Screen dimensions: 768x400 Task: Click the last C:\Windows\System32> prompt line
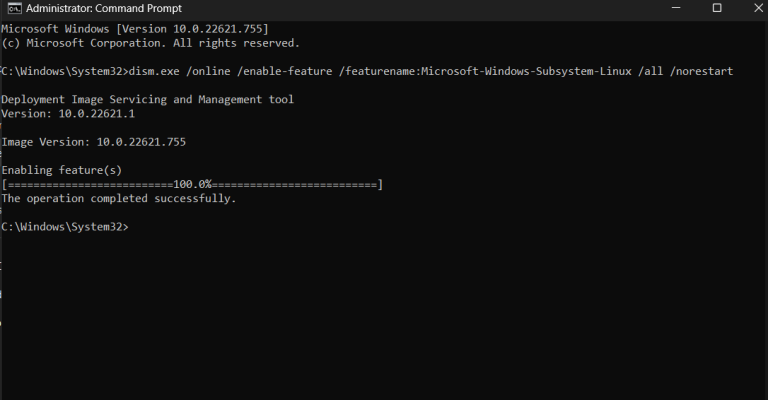click(65, 227)
